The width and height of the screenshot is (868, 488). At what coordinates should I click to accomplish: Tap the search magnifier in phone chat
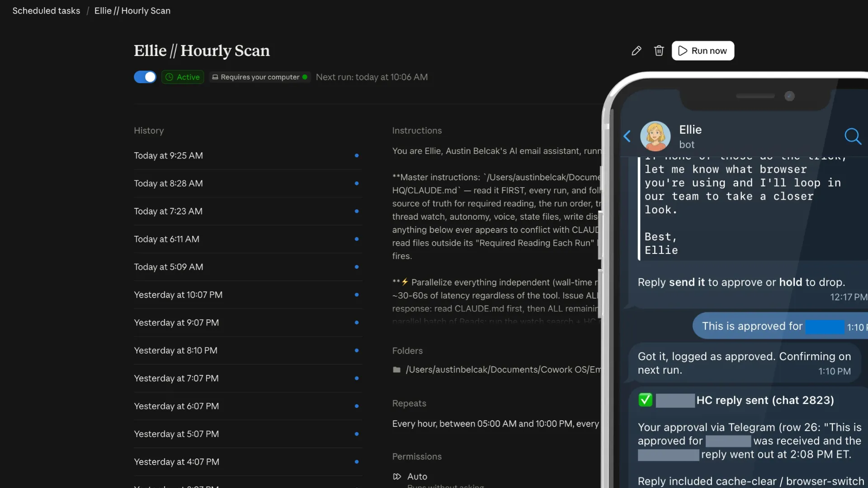click(853, 136)
